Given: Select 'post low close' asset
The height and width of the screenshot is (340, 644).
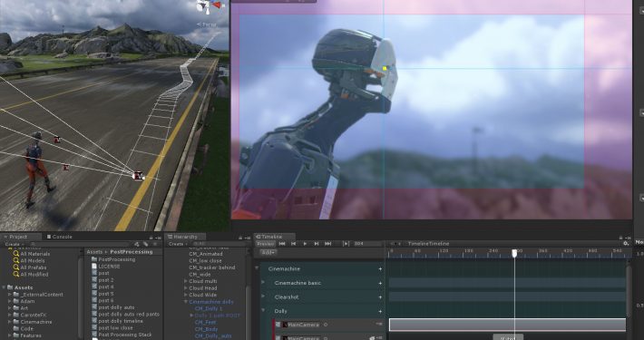Looking at the screenshot, I should (x=115, y=328).
